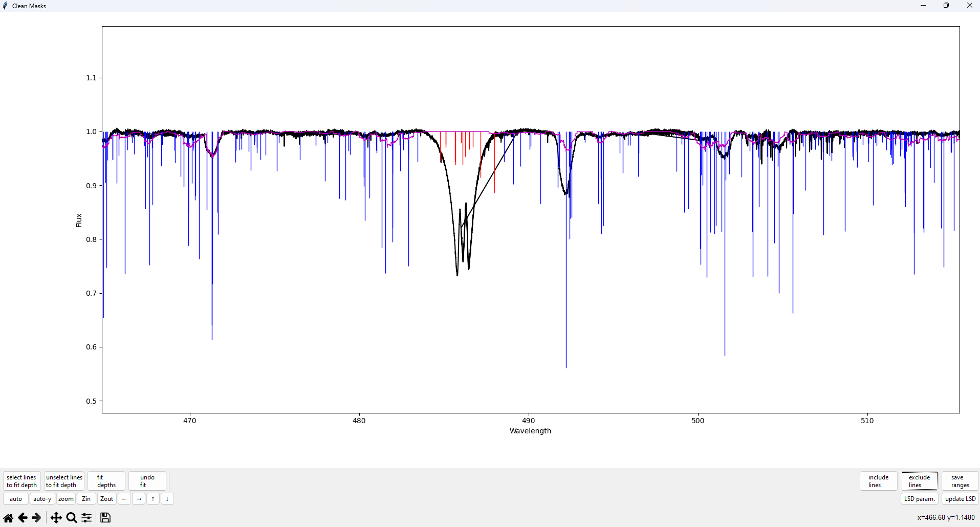Click 'unselect lines to fit depth' button
Screen dimensions: 980x527
pyautogui.click(x=64, y=481)
